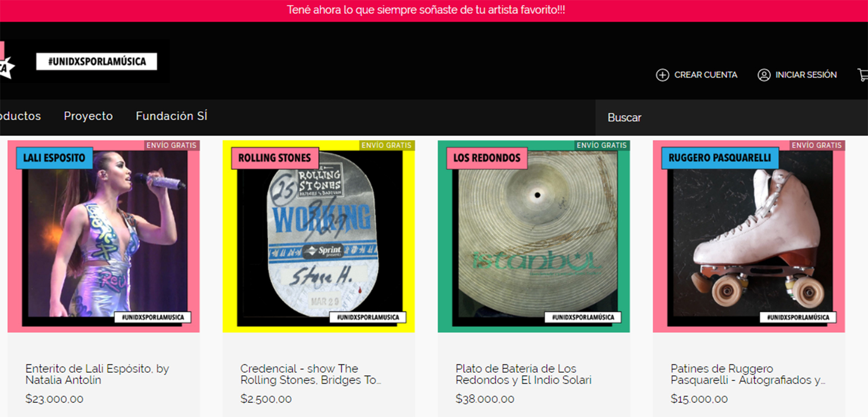868x417 pixels.
Task: Click Patines de Ruggero Pasquarelli title
Action: click(748, 374)
